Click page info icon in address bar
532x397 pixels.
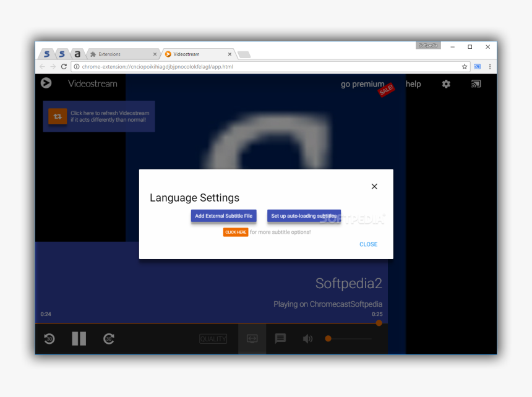coord(77,67)
